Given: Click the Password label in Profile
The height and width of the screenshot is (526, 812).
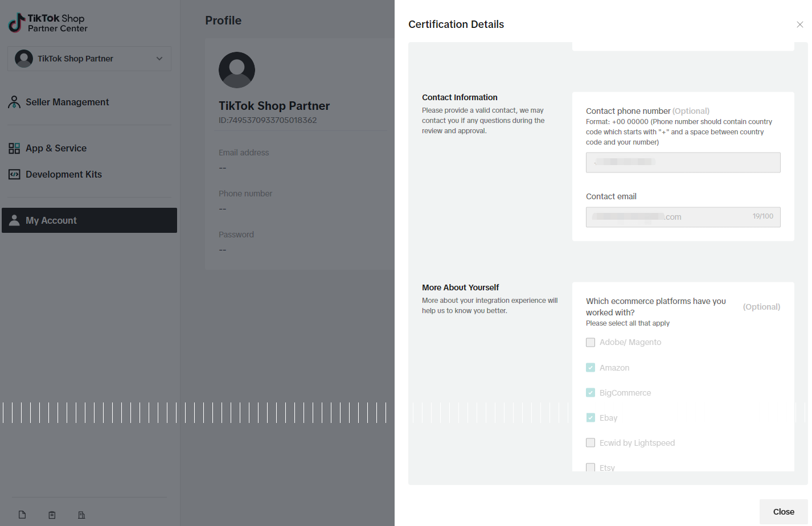Looking at the screenshot, I should (x=236, y=235).
